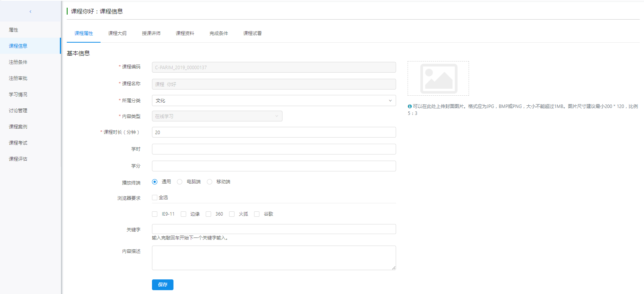Check the 全选 browser checkbox

pyautogui.click(x=155, y=198)
